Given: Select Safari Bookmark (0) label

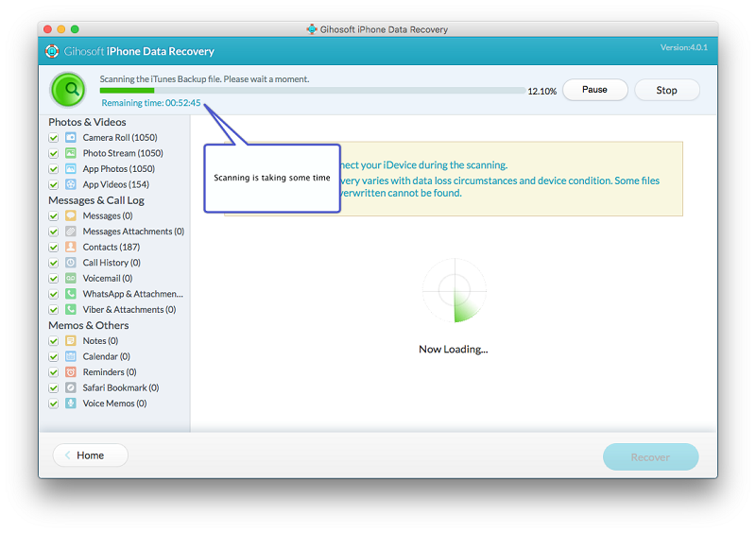Looking at the screenshot, I should [121, 387].
